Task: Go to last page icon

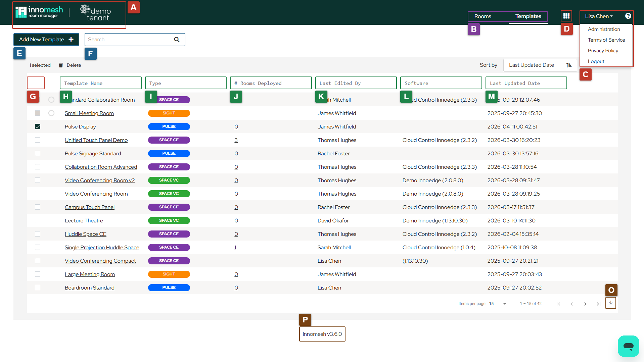Action: [599, 304]
